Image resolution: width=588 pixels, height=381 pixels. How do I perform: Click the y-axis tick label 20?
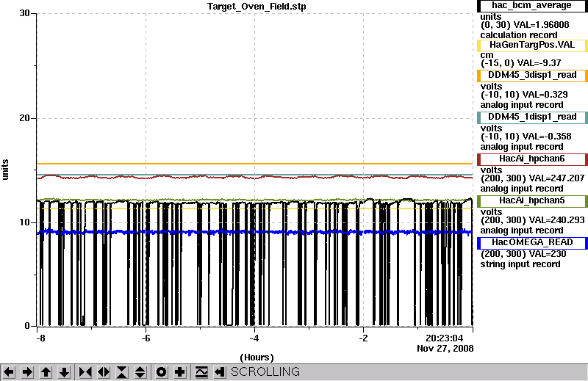(x=24, y=118)
